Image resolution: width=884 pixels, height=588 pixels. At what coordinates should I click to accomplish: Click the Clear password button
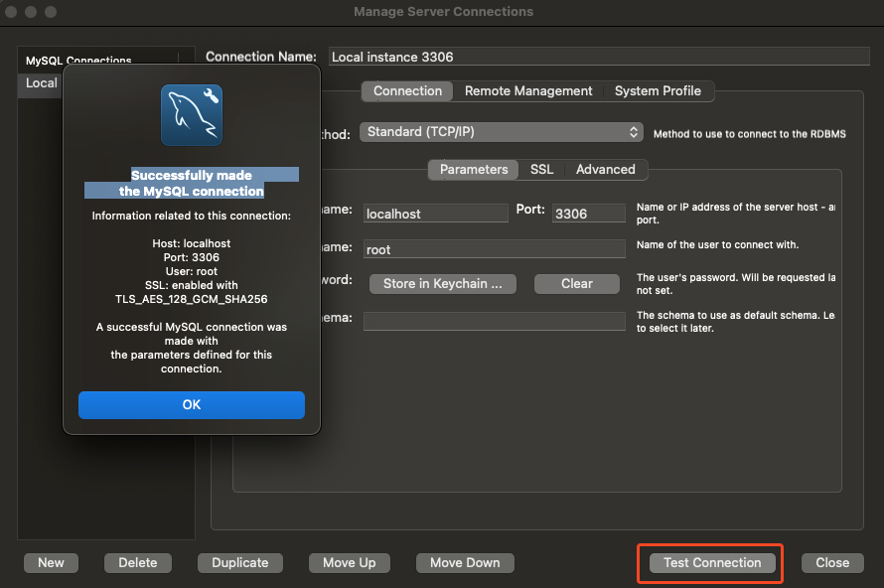(x=577, y=284)
